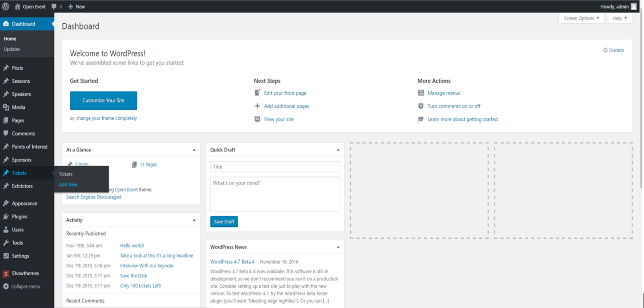
Task: Select Add New in Tickets flyout
Action: [68, 185]
